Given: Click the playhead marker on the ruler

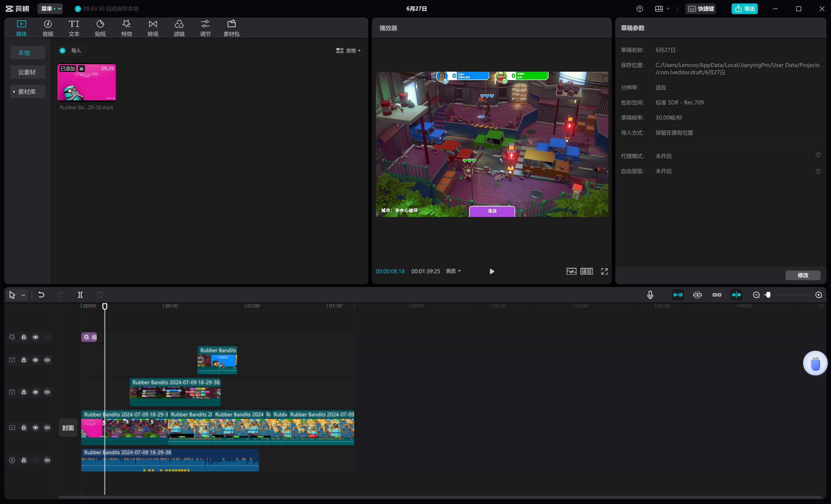Looking at the screenshot, I should (x=105, y=306).
